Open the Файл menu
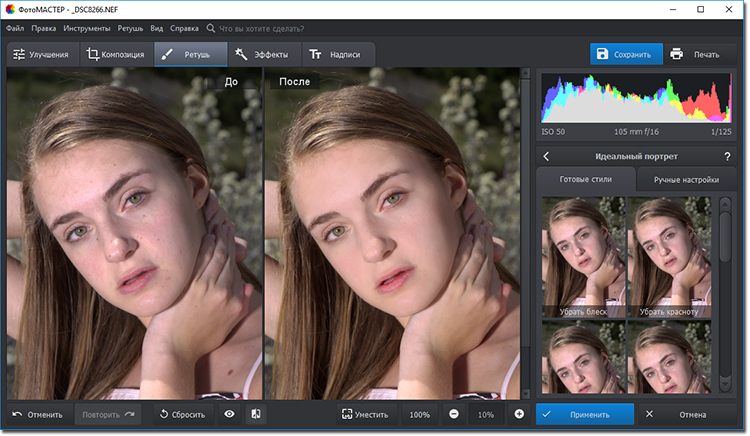This screenshot has width=750, height=436. point(15,28)
